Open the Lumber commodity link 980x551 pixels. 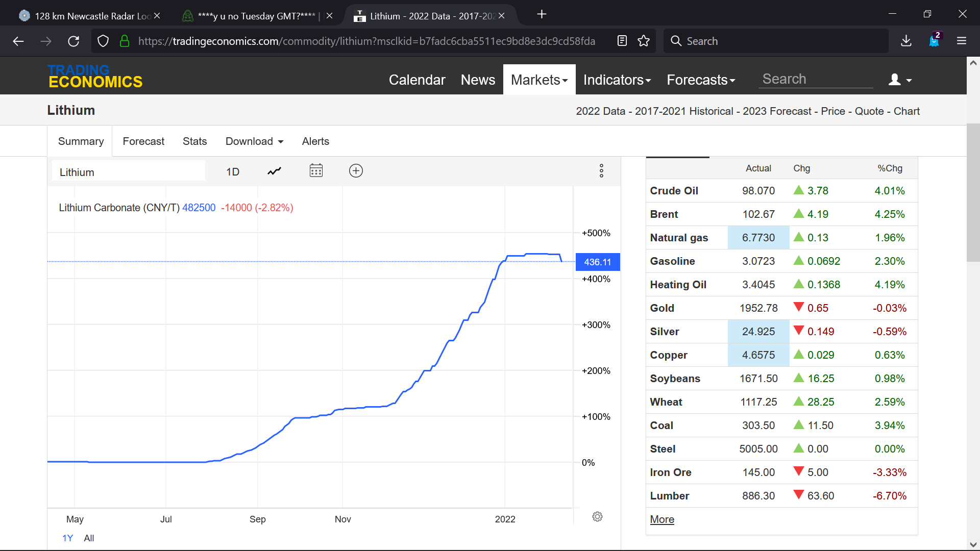[x=669, y=496]
